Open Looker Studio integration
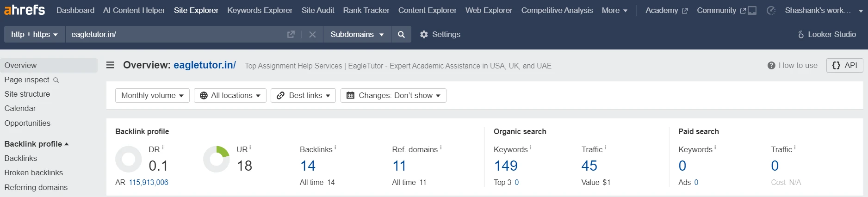 tap(827, 34)
